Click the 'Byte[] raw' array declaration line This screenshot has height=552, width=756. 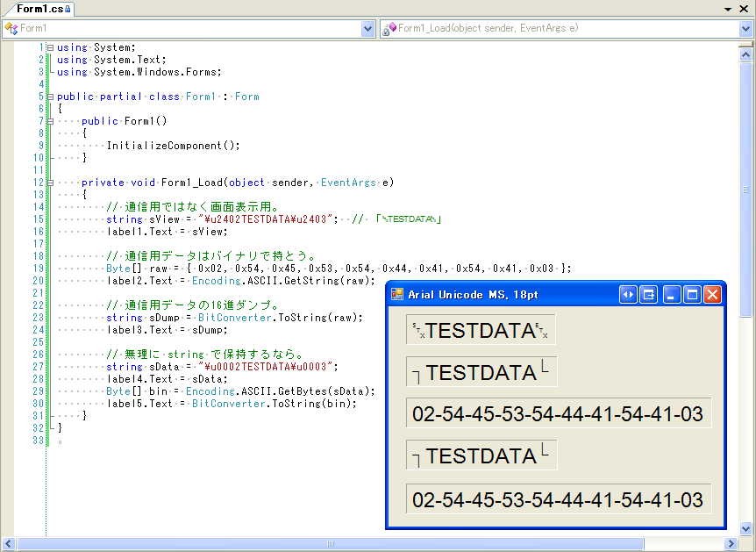(x=339, y=269)
